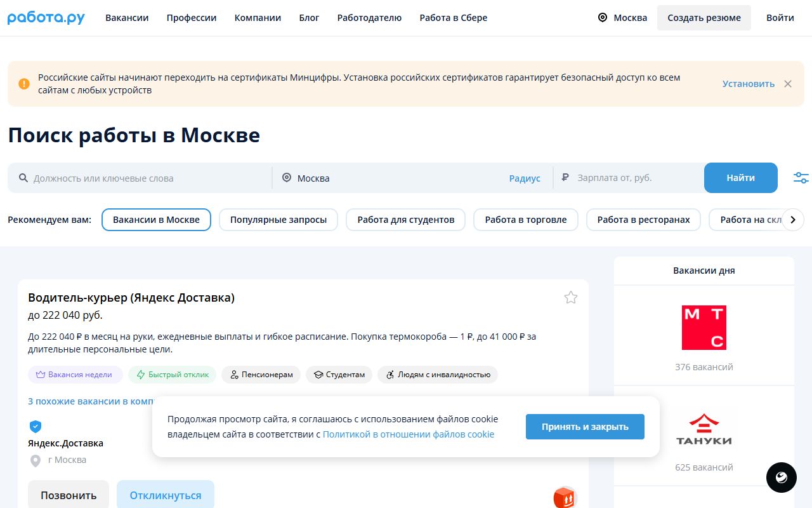Click the Быстрый отклик tag
The height and width of the screenshot is (508, 812).
[x=173, y=375]
